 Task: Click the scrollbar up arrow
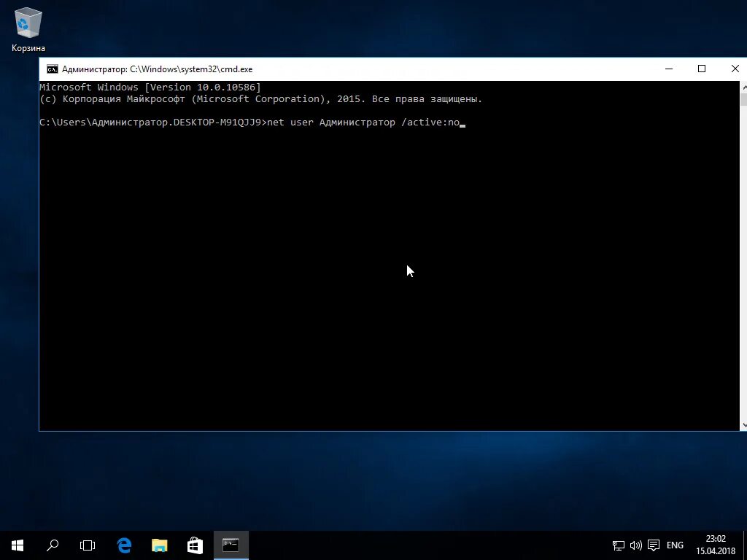click(743, 85)
